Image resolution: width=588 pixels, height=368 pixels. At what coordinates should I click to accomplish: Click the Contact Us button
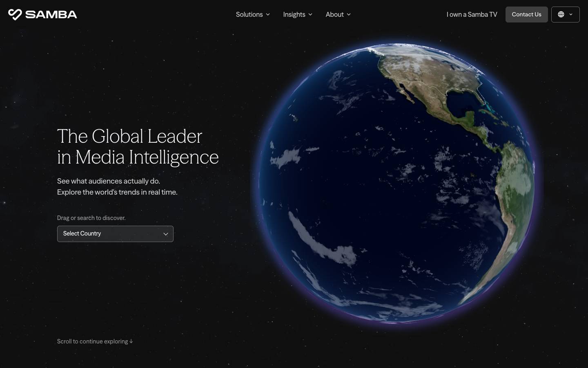click(526, 14)
